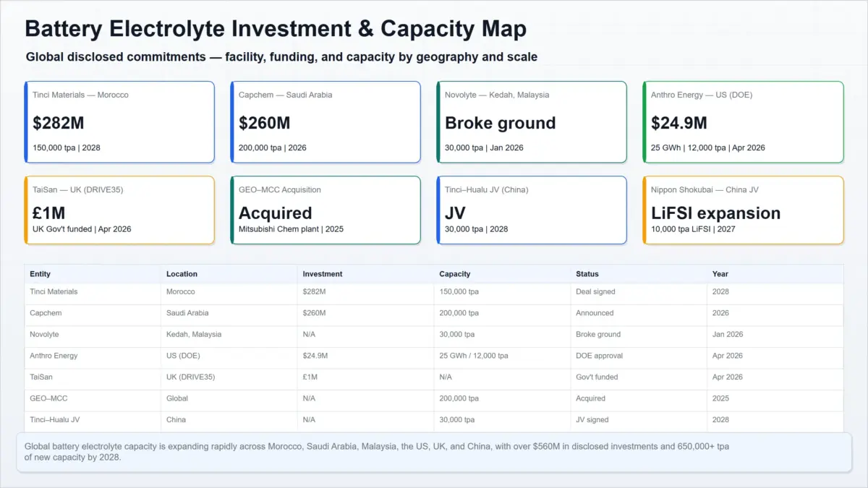Click the 'Acquired' card headline
868x488 pixels.
(276, 213)
